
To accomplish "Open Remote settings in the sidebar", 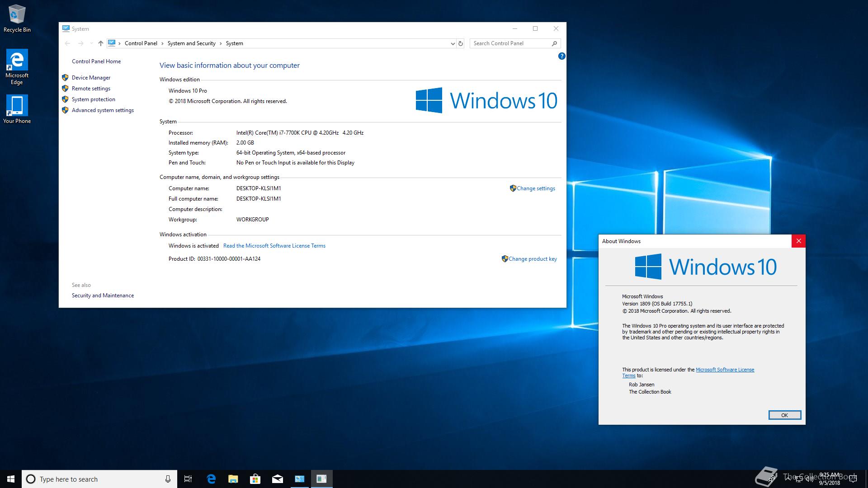I will [91, 89].
